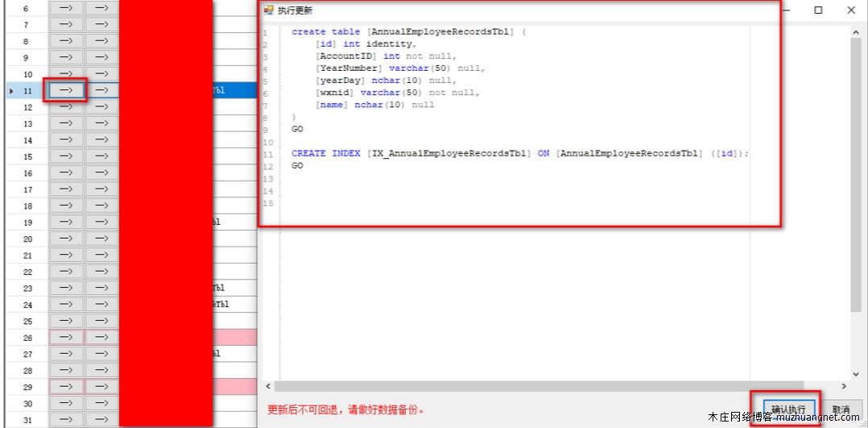Click first arrow button in row 22
Viewport: 868px width, 428px height.
pos(66,272)
